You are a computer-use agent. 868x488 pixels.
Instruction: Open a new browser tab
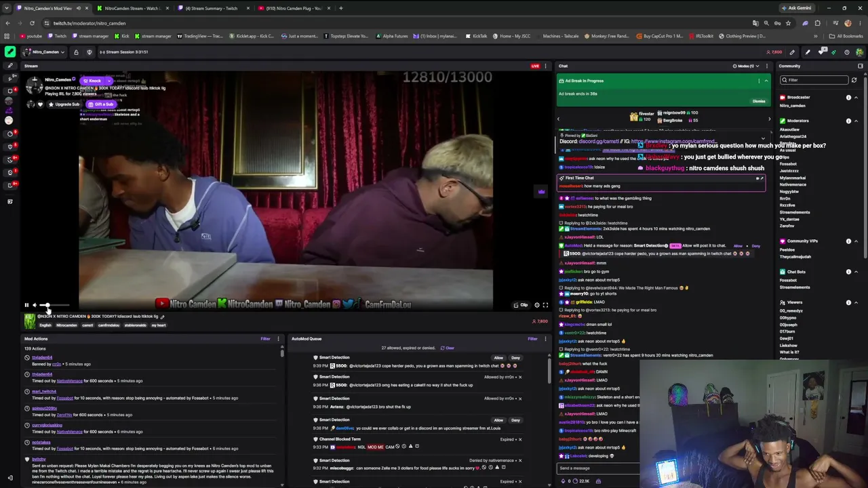coord(340,8)
